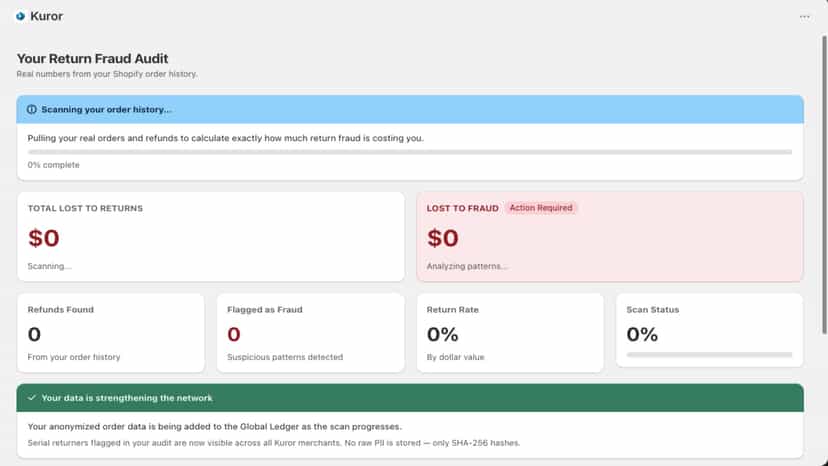
Task: Click the TOTAL LOST TO RETURNS label
Action: click(x=85, y=208)
